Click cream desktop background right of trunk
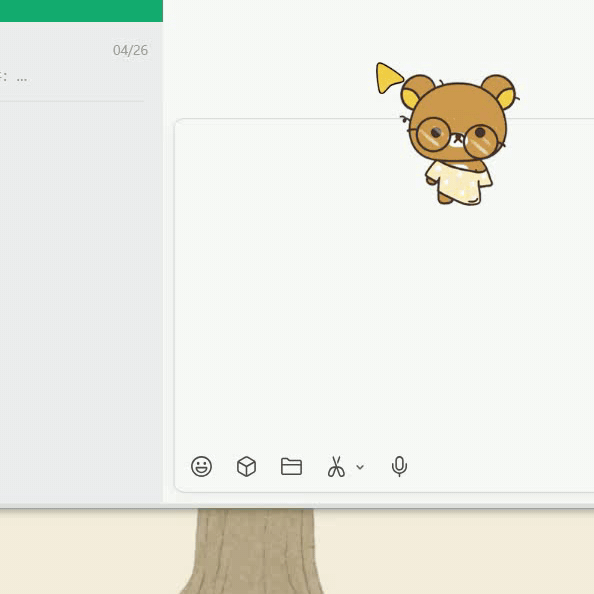The width and height of the screenshot is (594, 594). click(x=455, y=551)
